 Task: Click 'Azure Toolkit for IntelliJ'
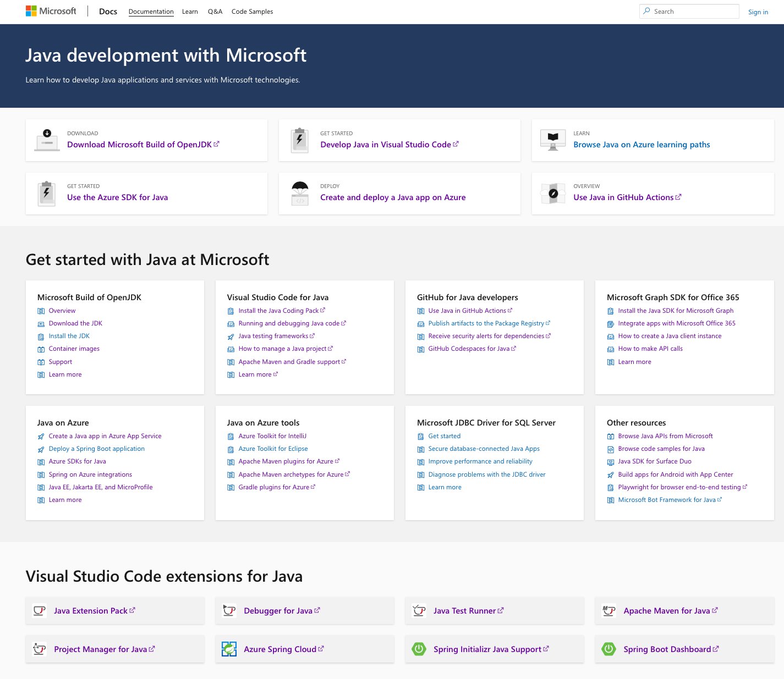pyautogui.click(x=272, y=435)
